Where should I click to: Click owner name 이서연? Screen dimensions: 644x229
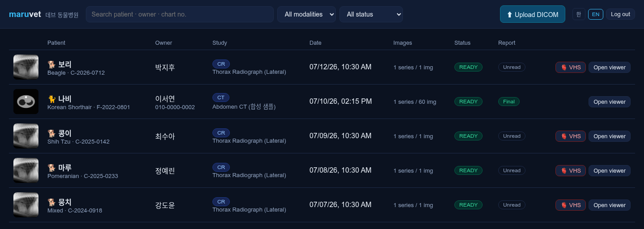pyautogui.click(x=165, y=99)
